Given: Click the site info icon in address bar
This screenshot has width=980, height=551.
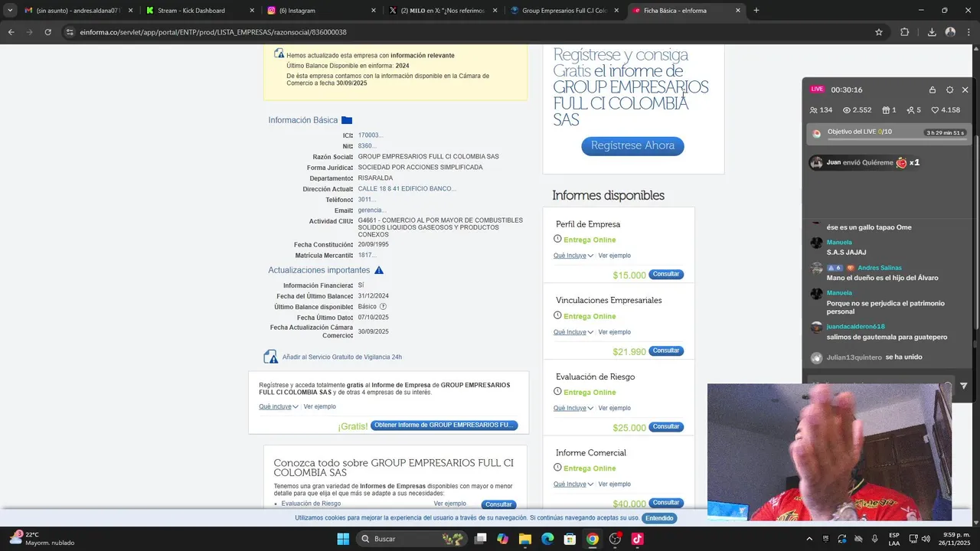Looking at the screenshot, I should click(x=70, y=32).
